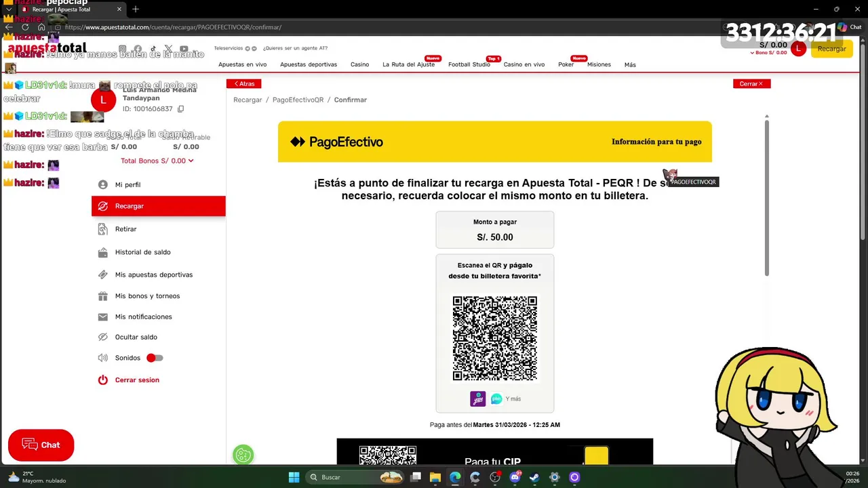Image resolution: width=868 pixels, height=488 pixels.
Task: Click the payment page vertical scrollbar
Action: pyautogui.click(x=767, y=197)
